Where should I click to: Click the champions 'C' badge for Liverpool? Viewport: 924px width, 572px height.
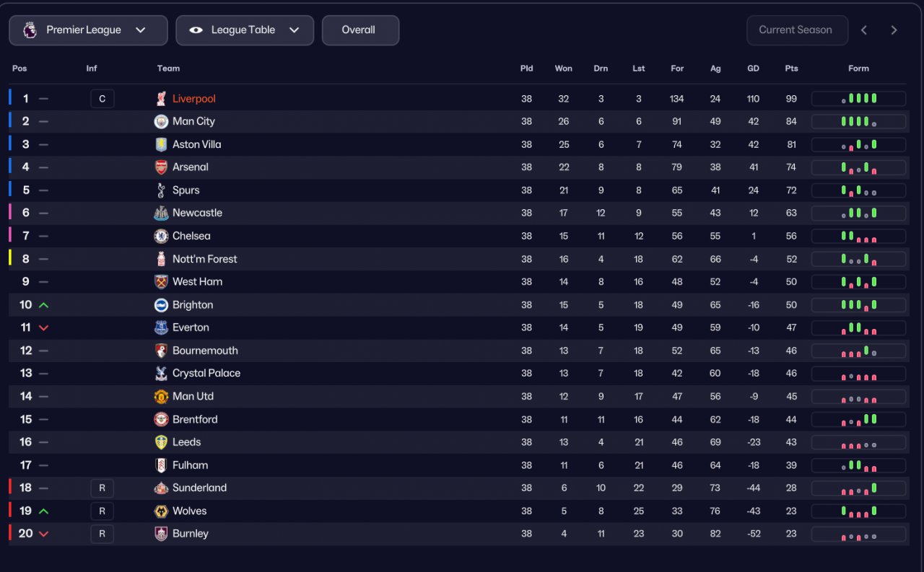(x=102, y=99)
